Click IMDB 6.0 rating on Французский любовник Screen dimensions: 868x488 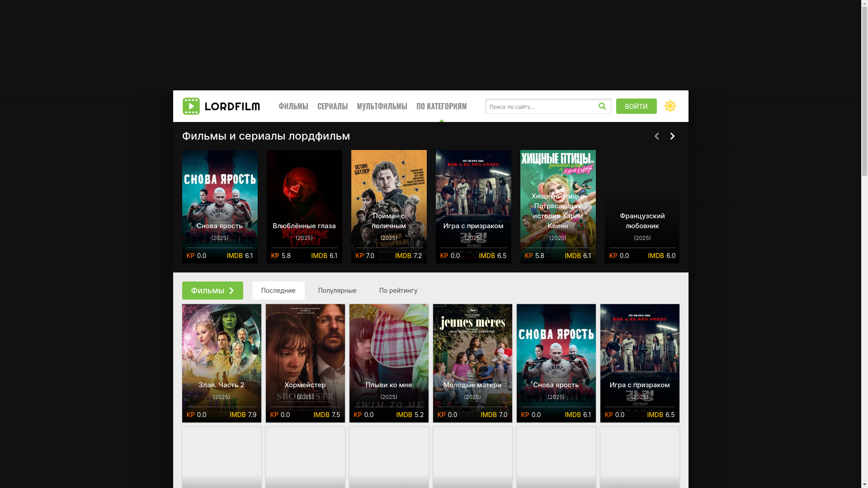click(661, 256)
